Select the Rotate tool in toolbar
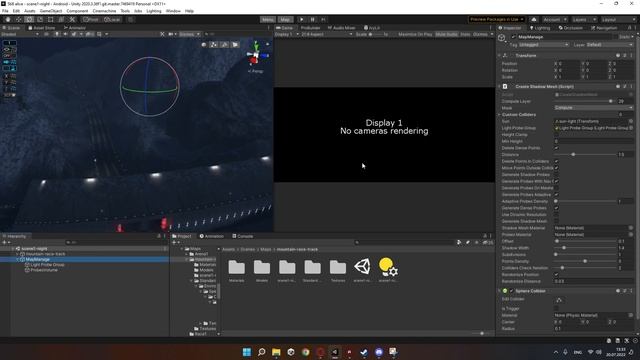The image size is (640, 360). click(x=29, y=20)
